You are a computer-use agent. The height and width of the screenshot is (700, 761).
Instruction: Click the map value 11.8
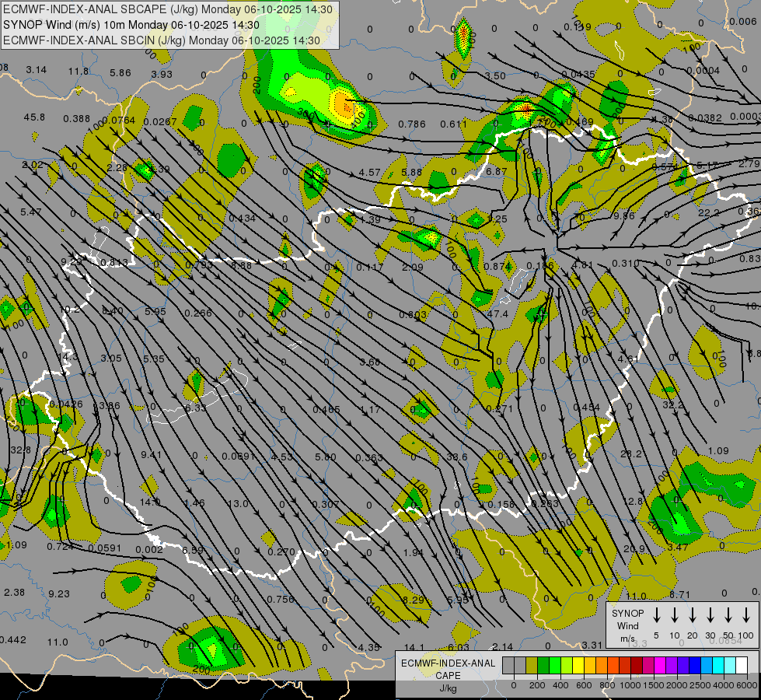(x=79, y=72)
